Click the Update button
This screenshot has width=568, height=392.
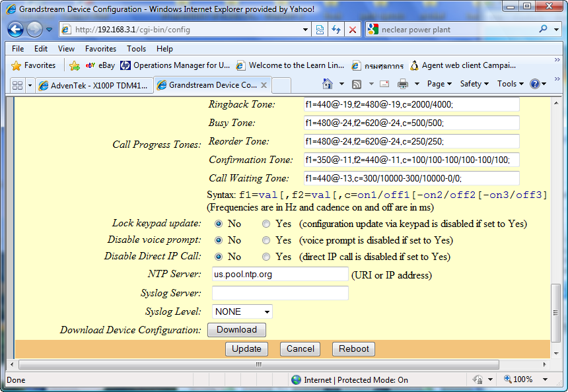pyautogui.click(x=247, y=349)
